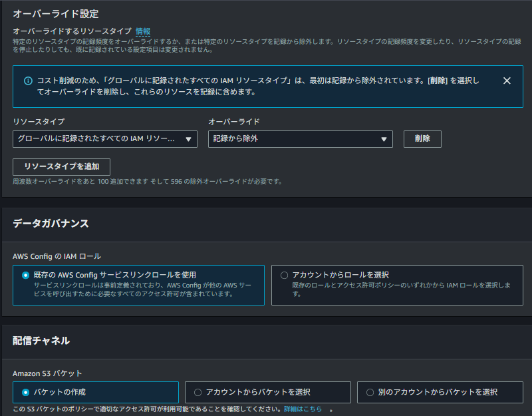Select the バケットの作成 radio button

[x=26, y=392]
